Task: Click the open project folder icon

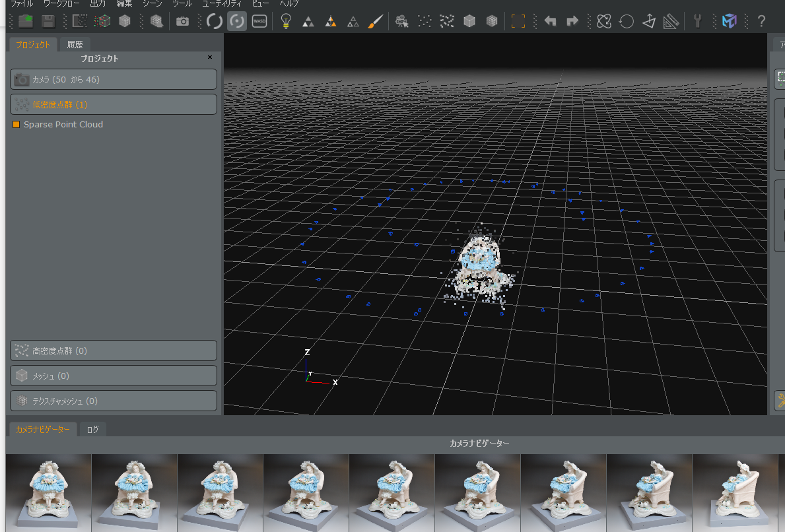Action: [26, 21]
